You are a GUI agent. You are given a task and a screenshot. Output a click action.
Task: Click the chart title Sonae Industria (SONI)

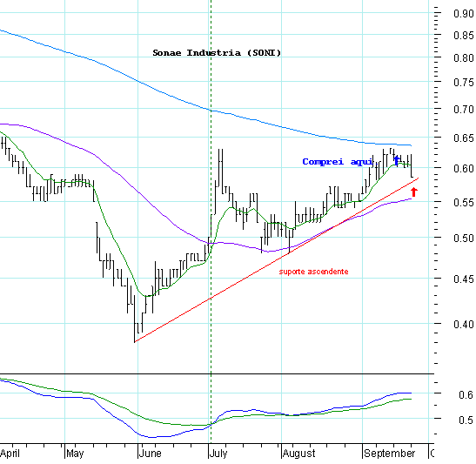[217, 53]
